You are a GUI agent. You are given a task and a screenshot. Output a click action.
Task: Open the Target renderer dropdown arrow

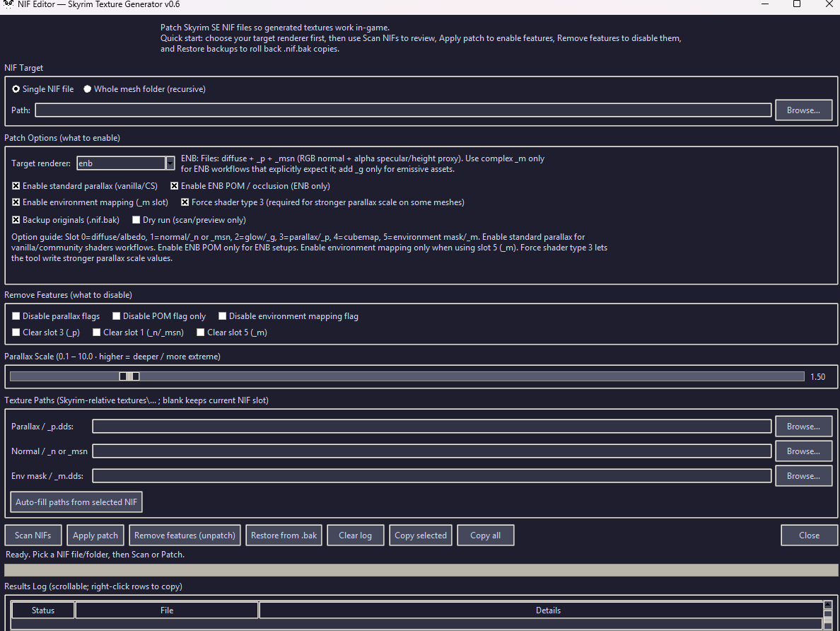(170, 163)
